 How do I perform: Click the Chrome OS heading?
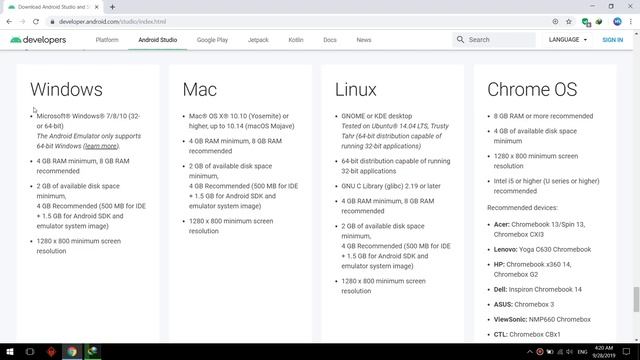click(x=532, y=89)
